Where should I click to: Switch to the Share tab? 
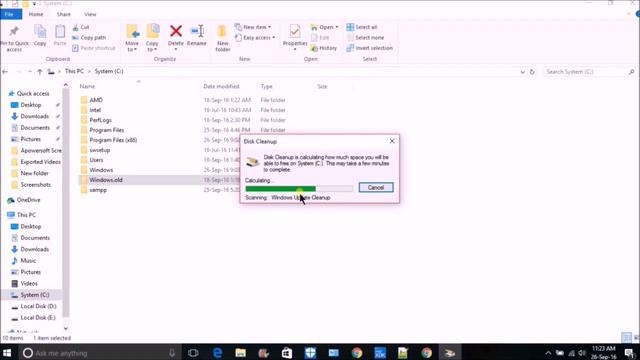[64, 14]
